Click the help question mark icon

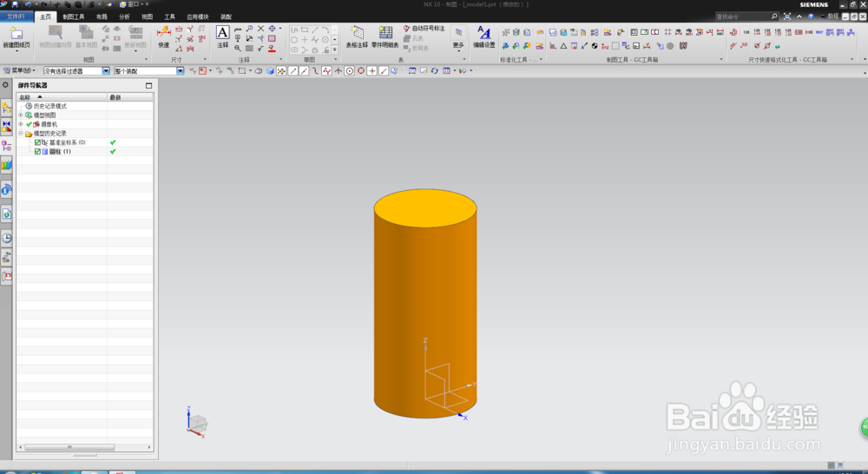pos(811,16)
